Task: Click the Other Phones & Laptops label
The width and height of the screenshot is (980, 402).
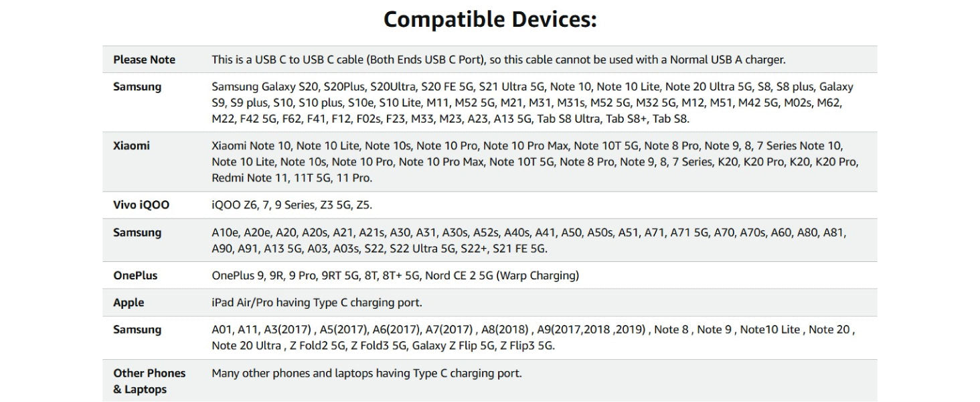Action: point(149,381)
